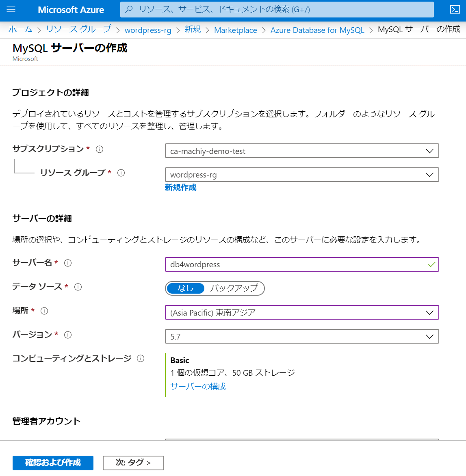Open the サブスクリプション dropdown ca-machiy-demo-test
The image size is (466, 476).
point(302,151)
